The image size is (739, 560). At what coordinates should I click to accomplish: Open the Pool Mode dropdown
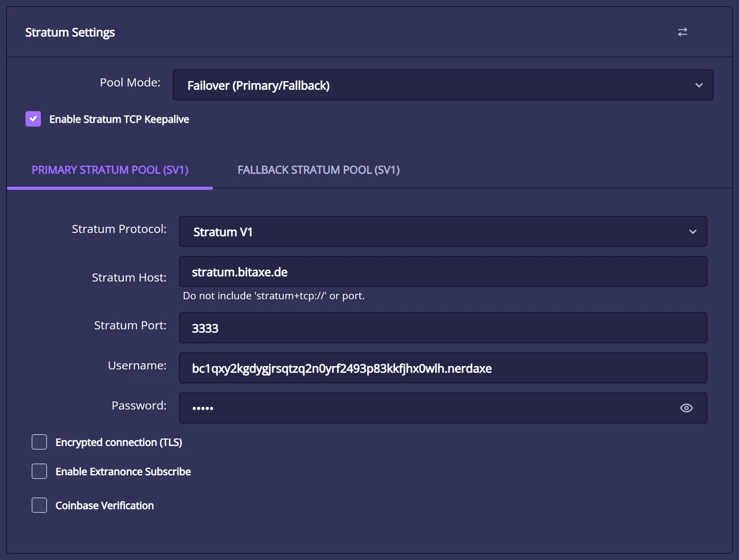coord(443,85)
